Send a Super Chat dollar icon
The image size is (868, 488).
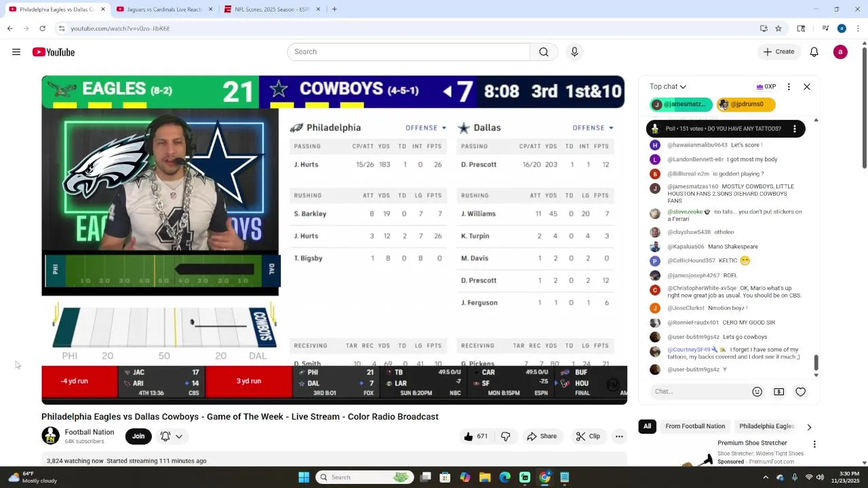[779, 392]
